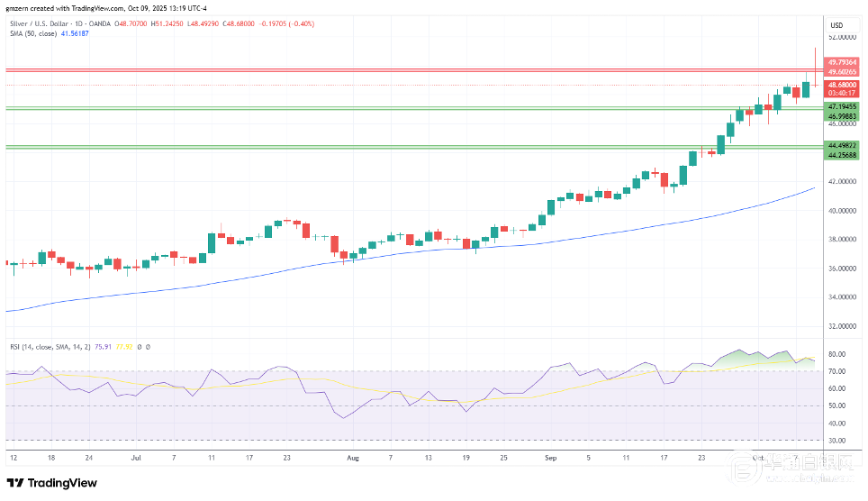Viewport: 868px width, 501px height.
Task: Click the SMA value 41.56187 in legend
Action: pos(71,34)
